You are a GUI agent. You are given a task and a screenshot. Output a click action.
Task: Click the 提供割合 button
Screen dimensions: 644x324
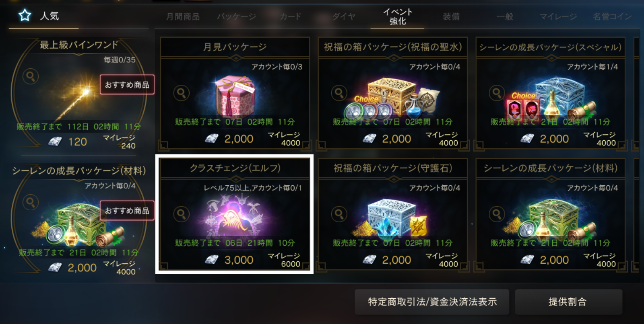568,302
